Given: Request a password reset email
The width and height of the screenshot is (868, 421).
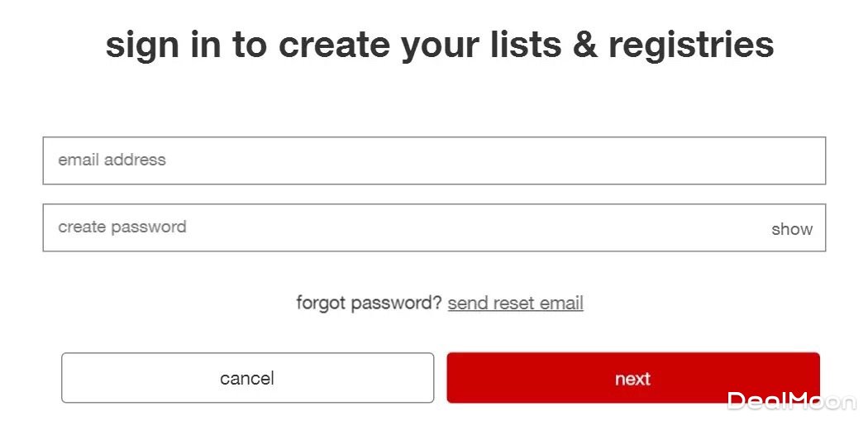Looking at the screenshot, I should 515,303.
